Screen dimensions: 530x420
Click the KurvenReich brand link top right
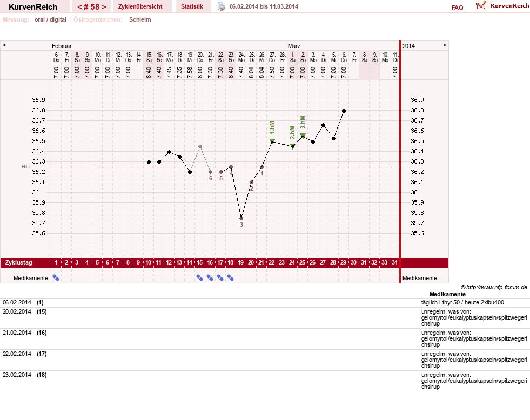(x=509, y=6)
